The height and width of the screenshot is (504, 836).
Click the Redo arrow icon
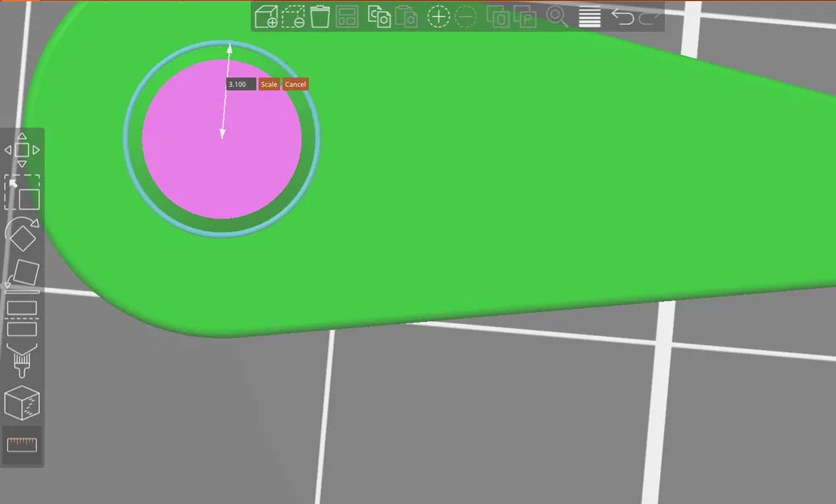[650, 18]
